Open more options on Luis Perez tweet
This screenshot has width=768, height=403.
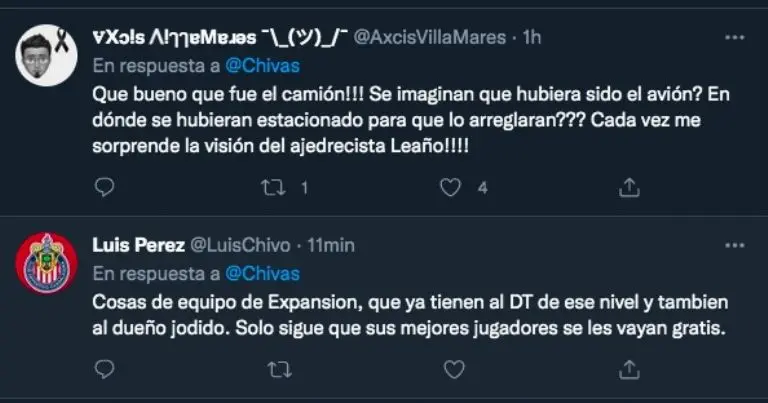(x=734, y=245)
